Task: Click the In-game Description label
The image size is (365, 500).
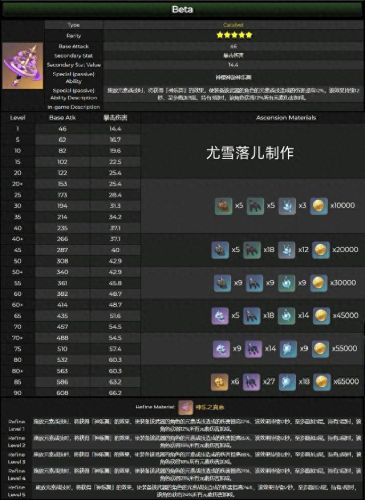Action: click(74, 107)
